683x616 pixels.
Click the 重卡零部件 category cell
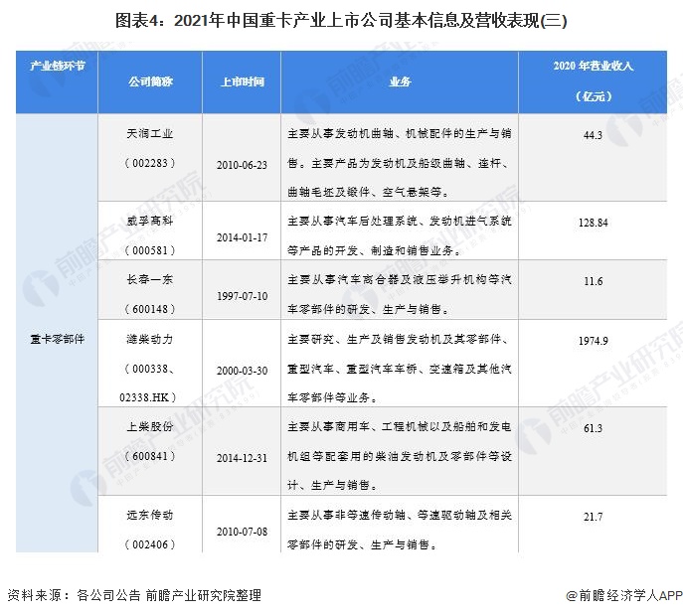coord(57,340)
